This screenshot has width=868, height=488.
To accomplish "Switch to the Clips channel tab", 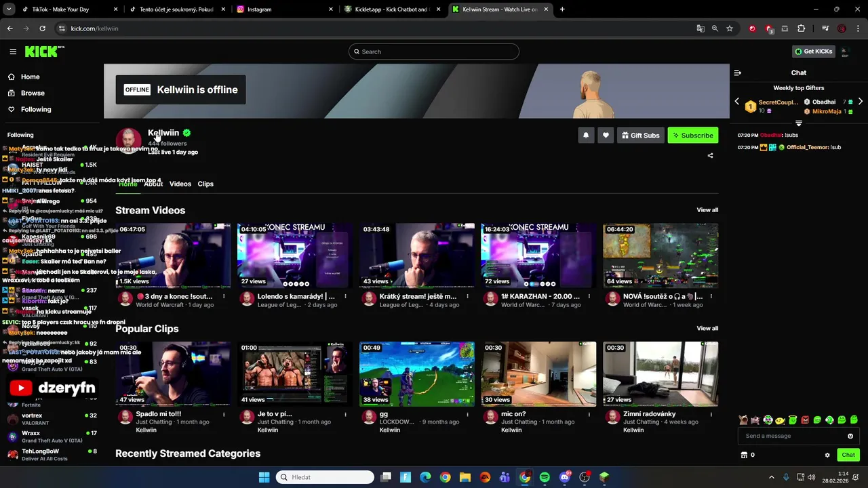I will [x=205, y=184].
